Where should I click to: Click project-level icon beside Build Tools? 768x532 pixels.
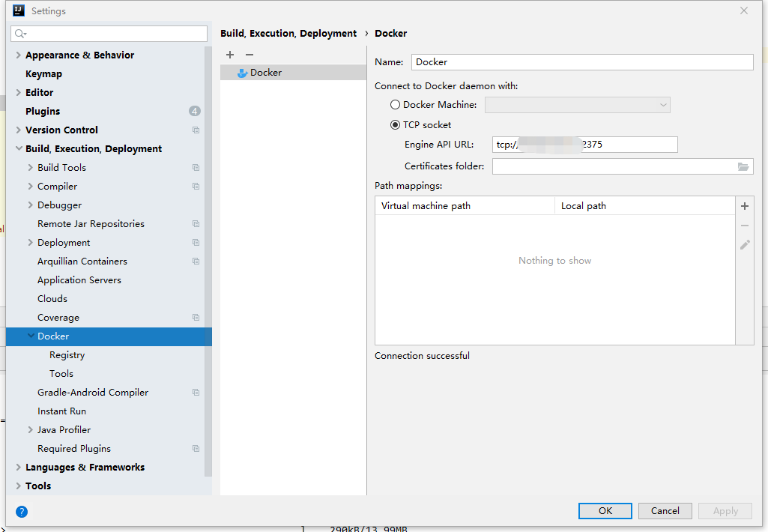point(196,168)
